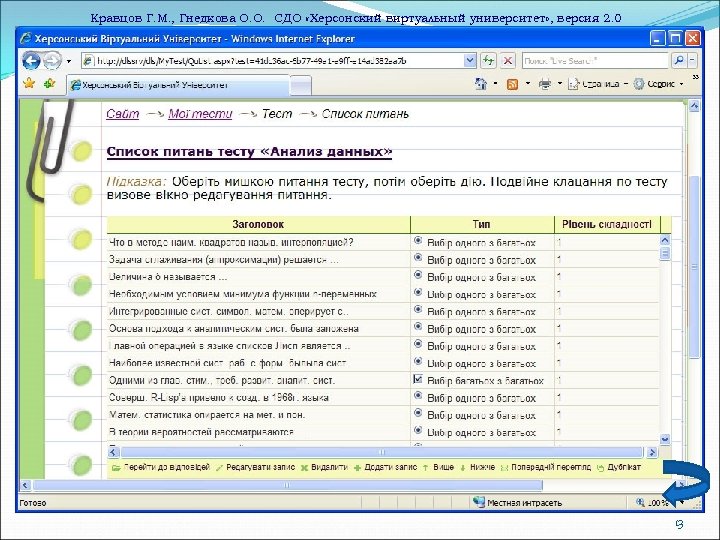Click the RSS feeds icon
Screen dimensions: 720x540
coord(511,85)
